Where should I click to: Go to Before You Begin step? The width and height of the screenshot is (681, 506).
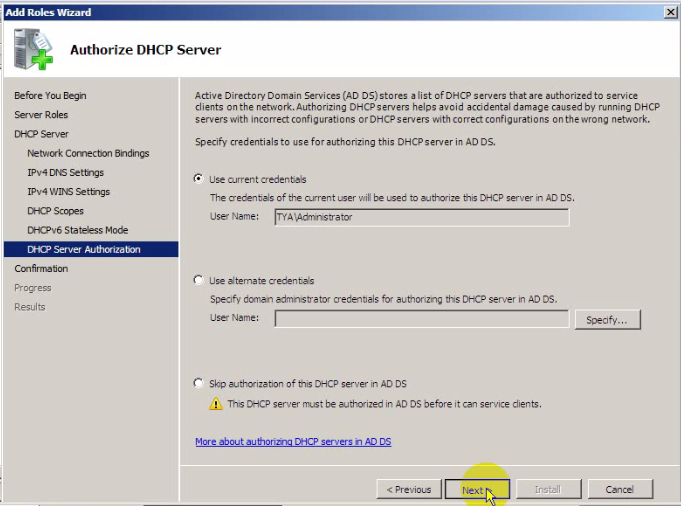(50, 96)
